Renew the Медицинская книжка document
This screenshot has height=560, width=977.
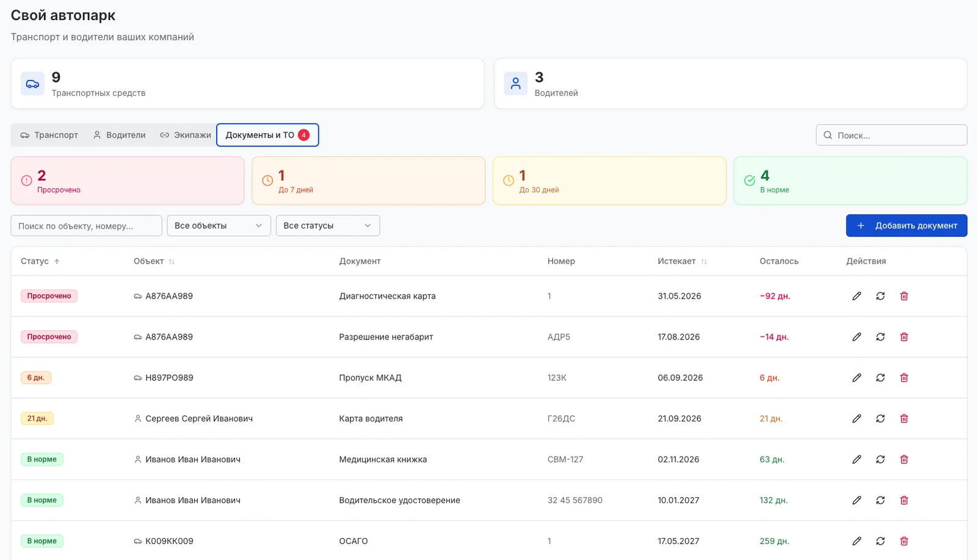881,460
